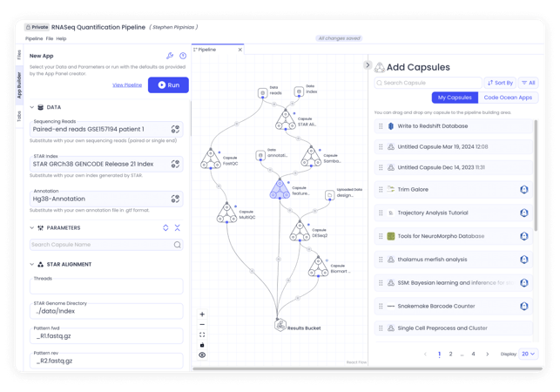560x392 pixels.
Task: Open the Sort By dropdown
Action: point(500,83)
